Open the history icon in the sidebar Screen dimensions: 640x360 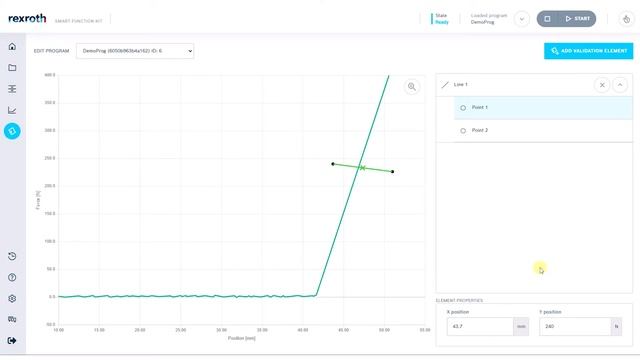[x=12, y=256]
